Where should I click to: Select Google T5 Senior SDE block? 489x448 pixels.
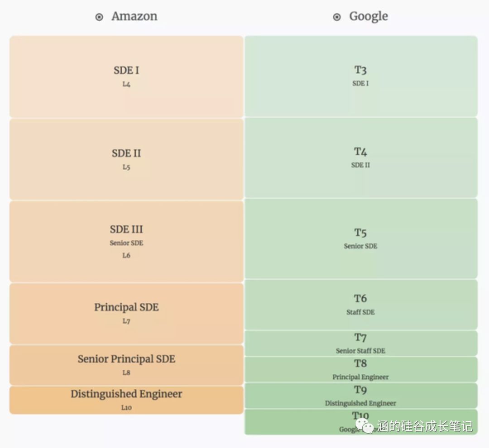[x=361, y=238]
